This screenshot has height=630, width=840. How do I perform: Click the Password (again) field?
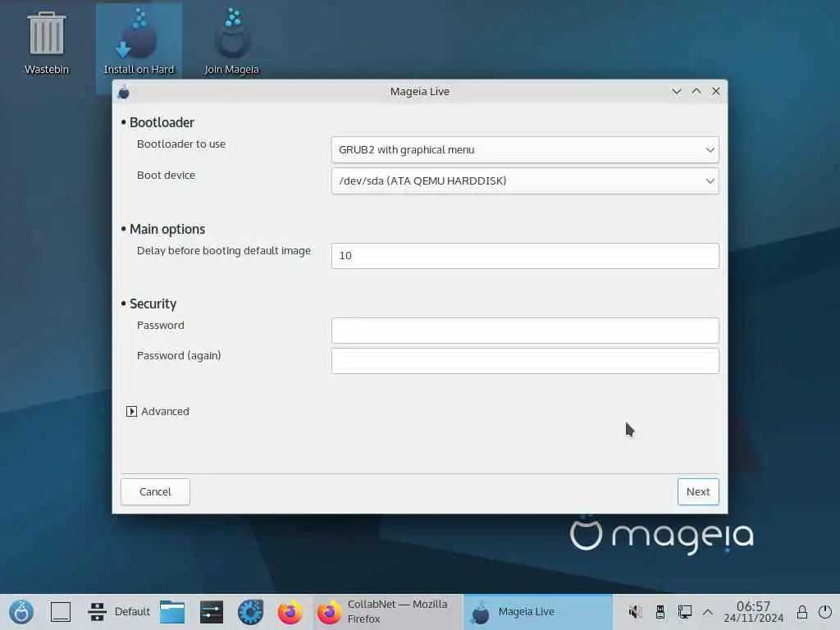coord(525,361)
